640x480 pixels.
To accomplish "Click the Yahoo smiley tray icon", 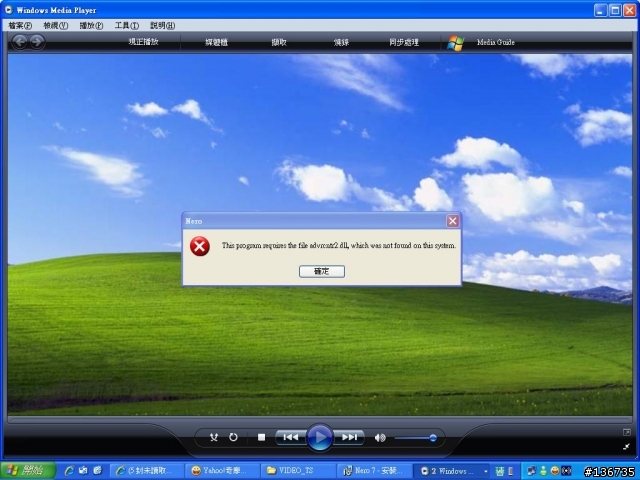I will click(555, 471).
